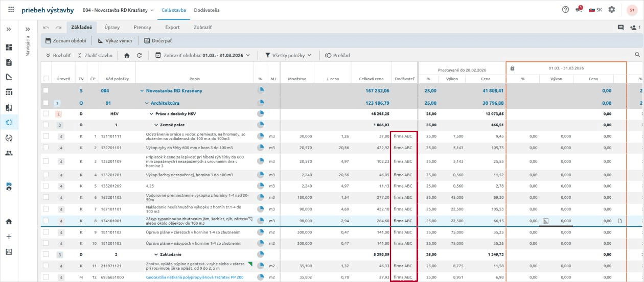Screen dimensions: 644x282
Task: Open the help question mark icon
Action: (565, 10)
